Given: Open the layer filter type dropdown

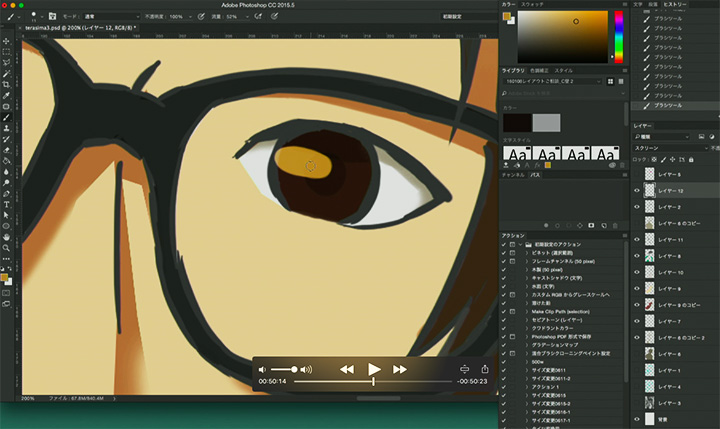Looking at the screenshot, I should click(x=661, y=136).
